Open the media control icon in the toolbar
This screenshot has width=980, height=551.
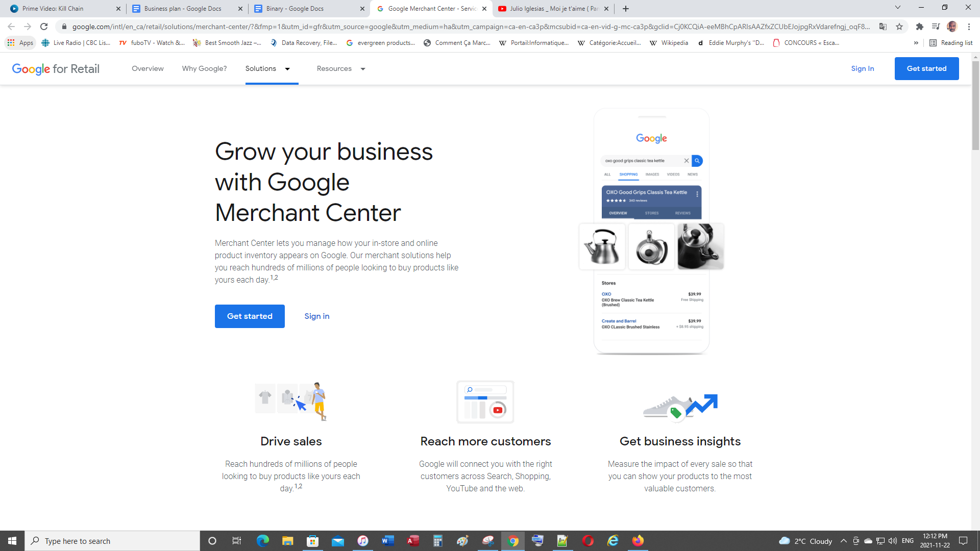point(936,27)
